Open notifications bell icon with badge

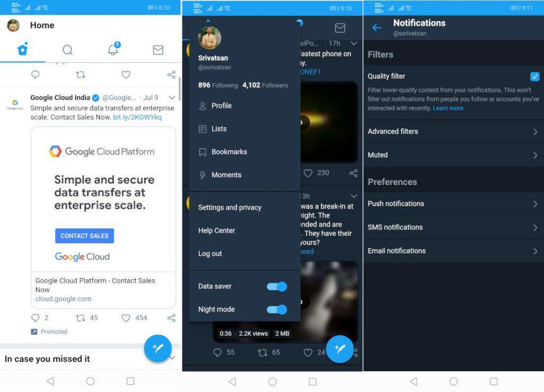(x=114, y=49)
